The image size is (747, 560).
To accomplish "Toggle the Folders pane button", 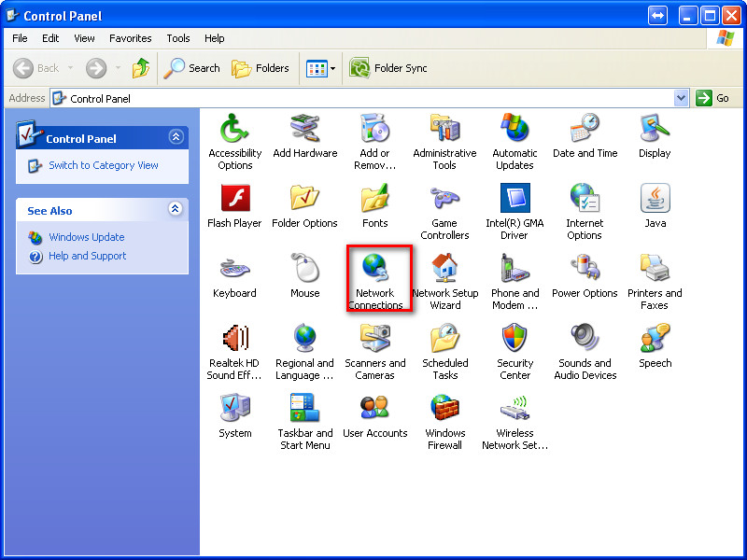I will (261, 68).
